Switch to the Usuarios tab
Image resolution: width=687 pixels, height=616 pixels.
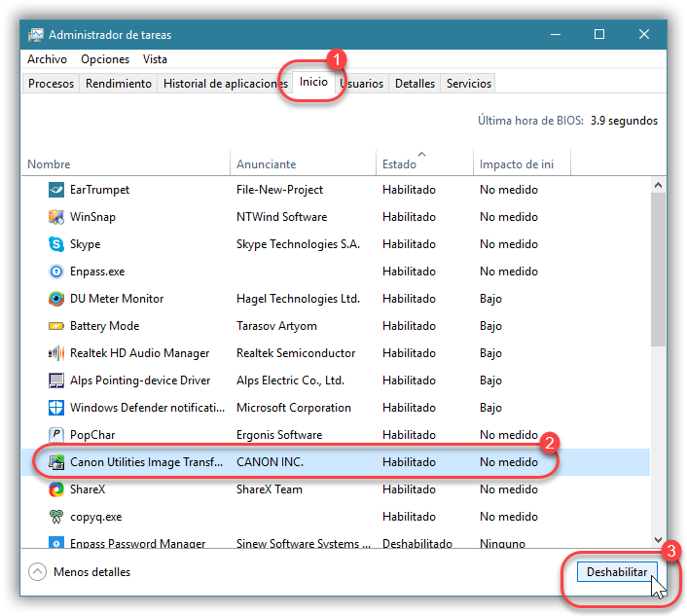click(361, 84)
